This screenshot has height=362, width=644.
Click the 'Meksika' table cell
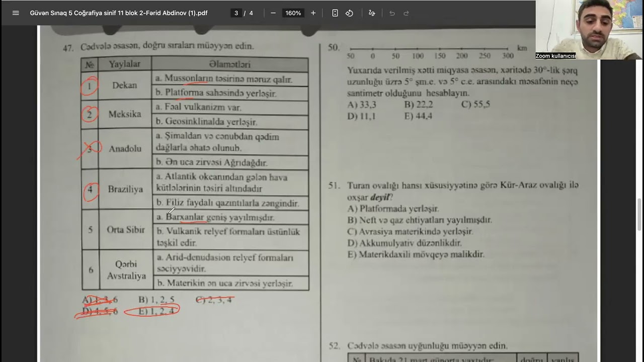[124, 114]
